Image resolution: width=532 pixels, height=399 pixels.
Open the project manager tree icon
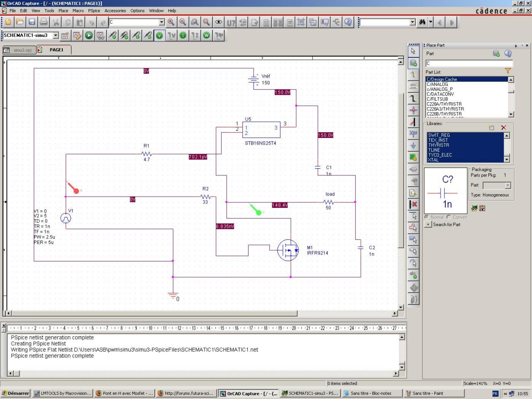click(336, 22)
